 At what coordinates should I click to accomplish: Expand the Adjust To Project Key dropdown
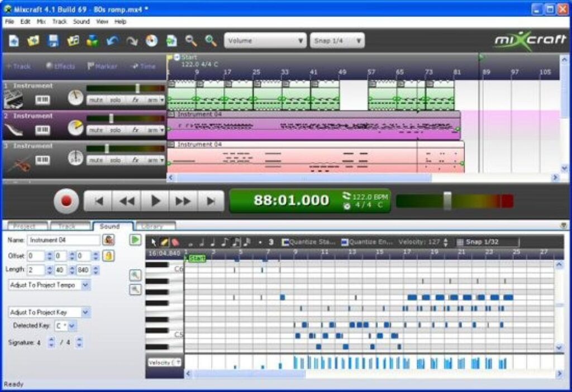(x=49, y=312)
